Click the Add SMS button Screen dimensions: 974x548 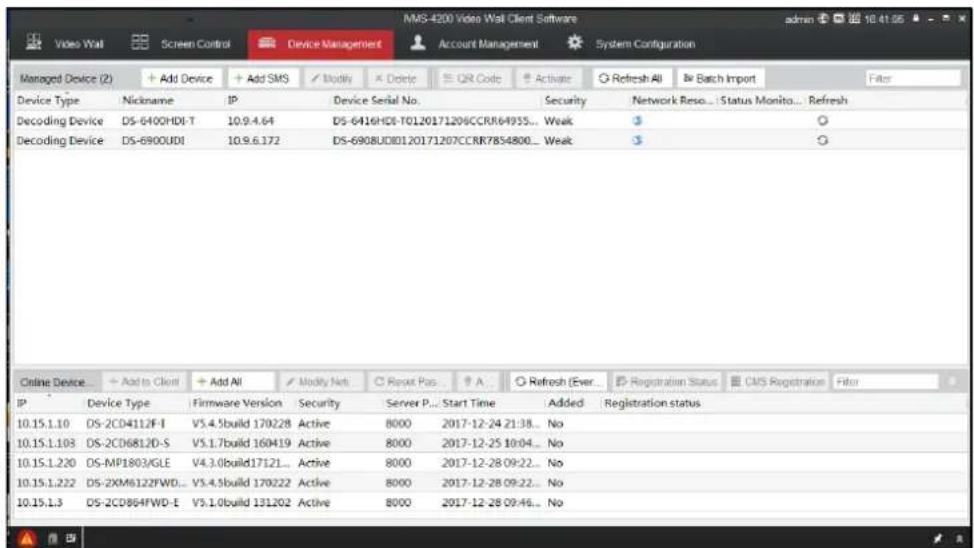tap(262, 78)
